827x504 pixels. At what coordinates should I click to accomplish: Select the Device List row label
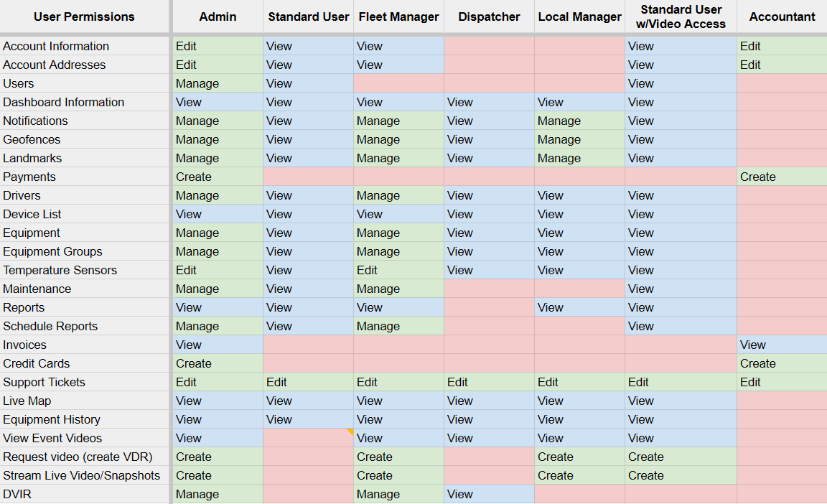[x=85, y=214]
